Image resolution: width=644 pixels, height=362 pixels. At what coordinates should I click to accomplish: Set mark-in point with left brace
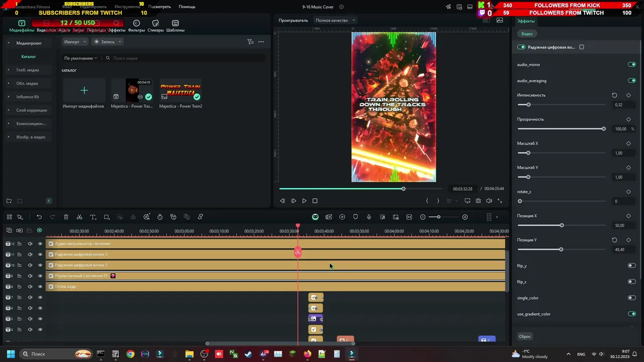click(x=427, y=201)
